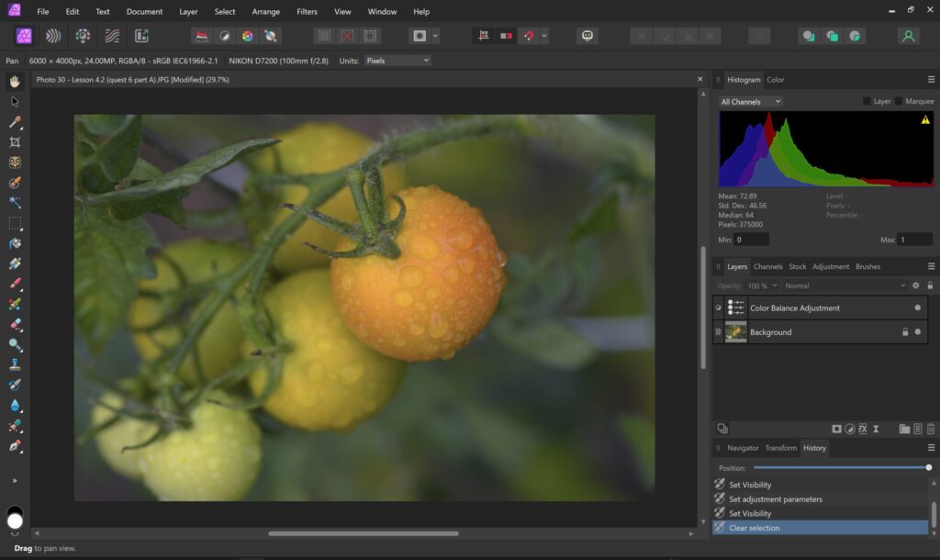The image size is (940, 560).
Task: Enable the histogram Layer checkbox
Action: (x=867, y=102)
